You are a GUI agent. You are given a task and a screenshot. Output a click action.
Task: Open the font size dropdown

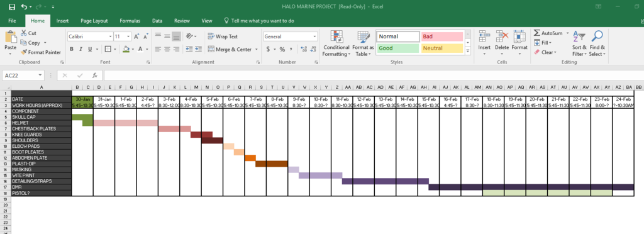(128, 36)
